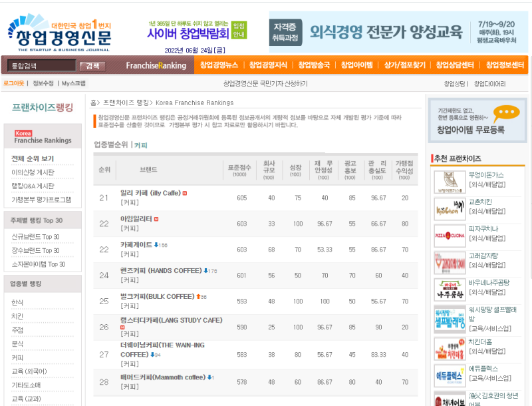This screenshot has width=532, height=406.
Task: Click 창업경영신문 국민기자 신청하기 link
Action: pos(265,83)
